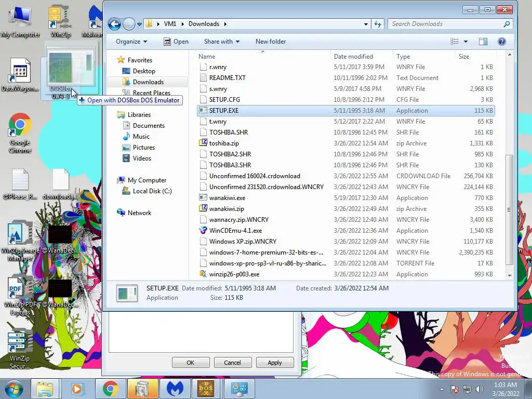Select the TOSHIBA.SHR file
532x399 pixels.
(345, 132)
